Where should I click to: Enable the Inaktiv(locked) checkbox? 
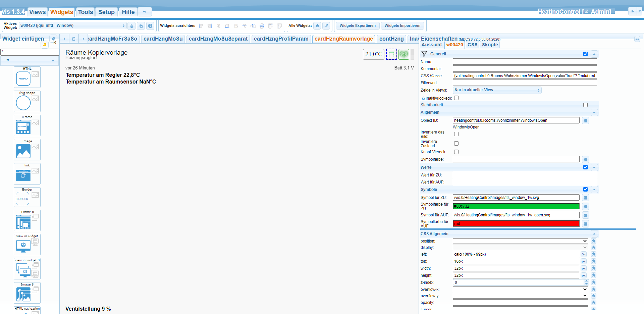[x=456, y=98]
